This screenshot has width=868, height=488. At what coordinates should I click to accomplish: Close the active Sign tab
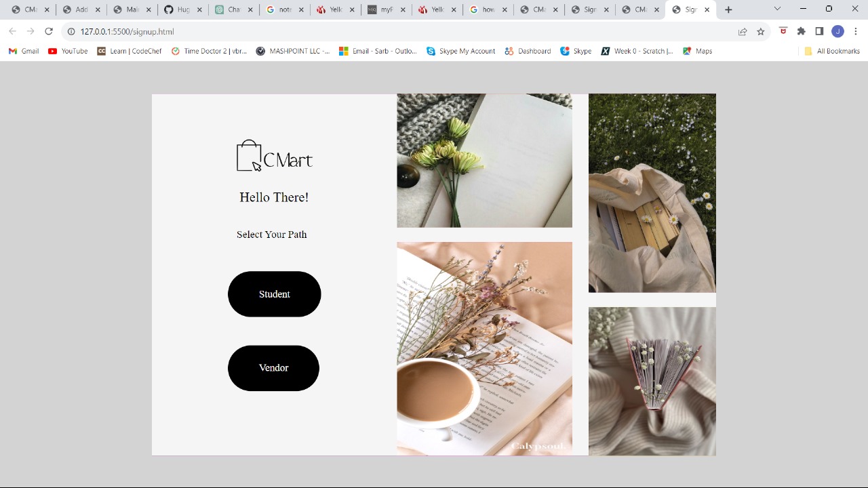click(707, 9)
